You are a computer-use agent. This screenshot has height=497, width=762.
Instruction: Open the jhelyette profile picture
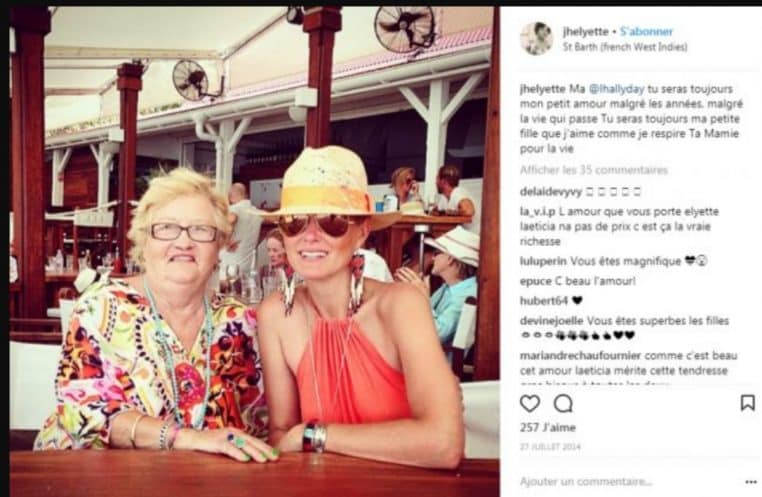[537, 38]
